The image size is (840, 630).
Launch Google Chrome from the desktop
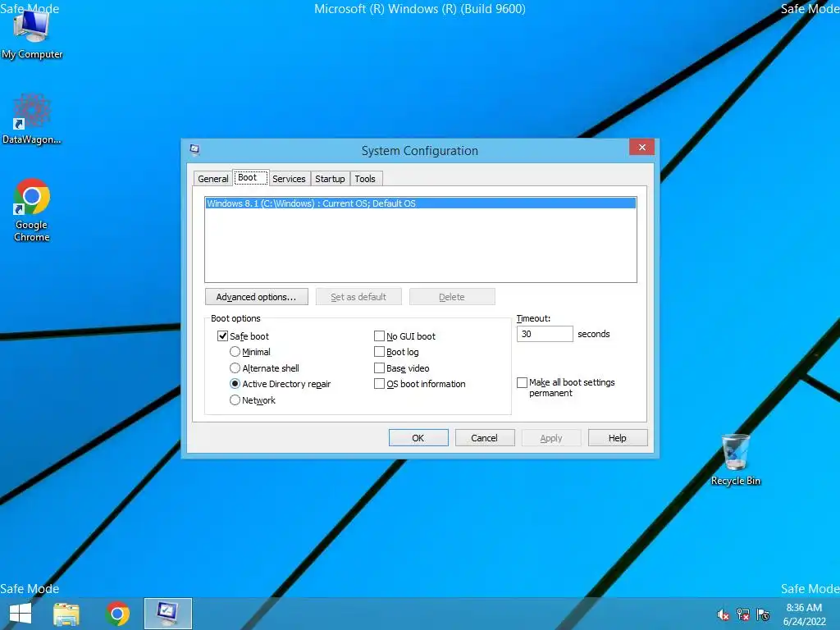32,210
